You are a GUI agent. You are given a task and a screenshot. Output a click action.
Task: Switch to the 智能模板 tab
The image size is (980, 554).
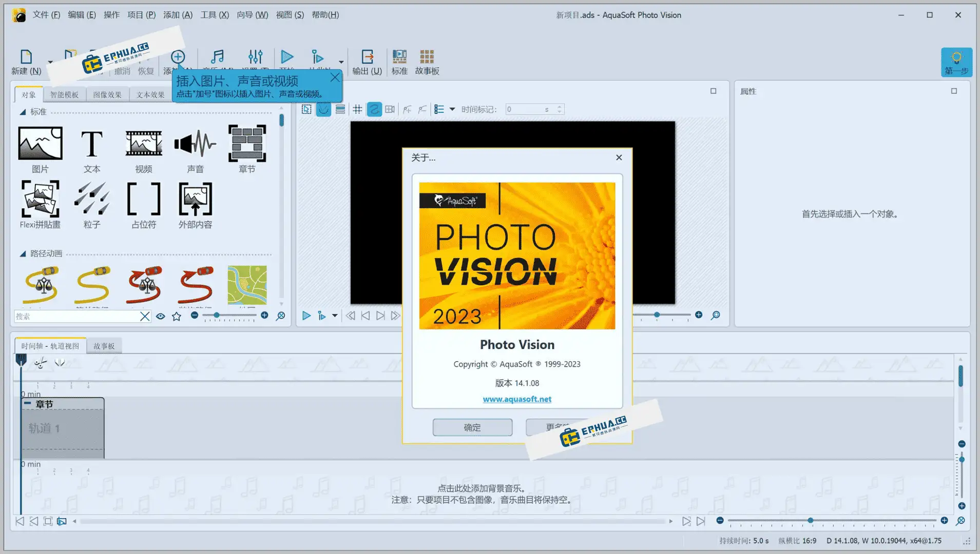[65, 94]
